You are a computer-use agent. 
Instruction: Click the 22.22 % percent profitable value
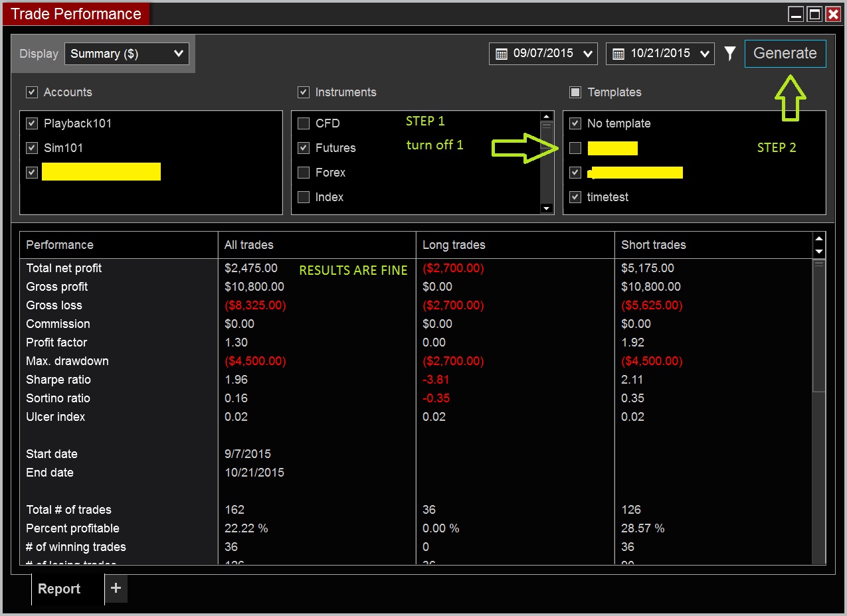pyautogui.click(x=246, y=528)
